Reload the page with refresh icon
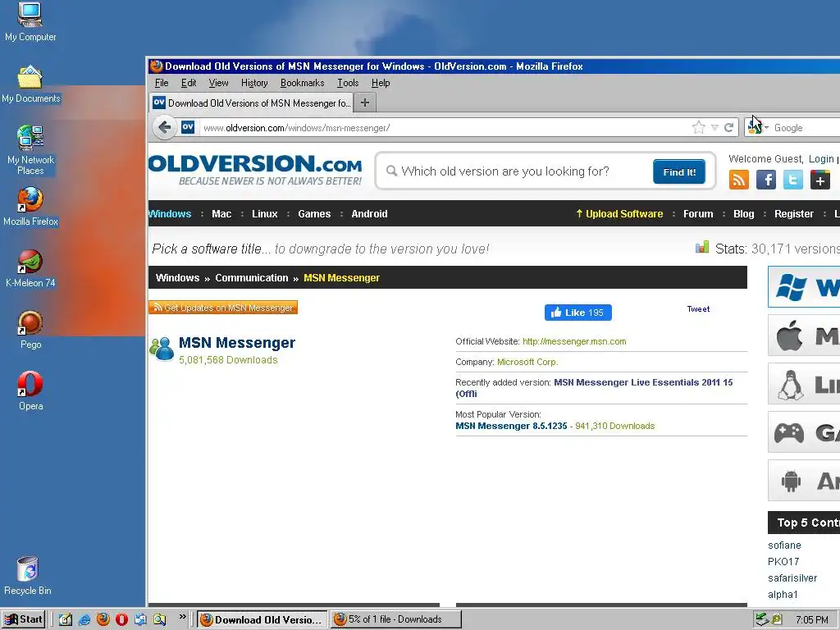The height and width of the screenshot is (630, 840). 728,127
